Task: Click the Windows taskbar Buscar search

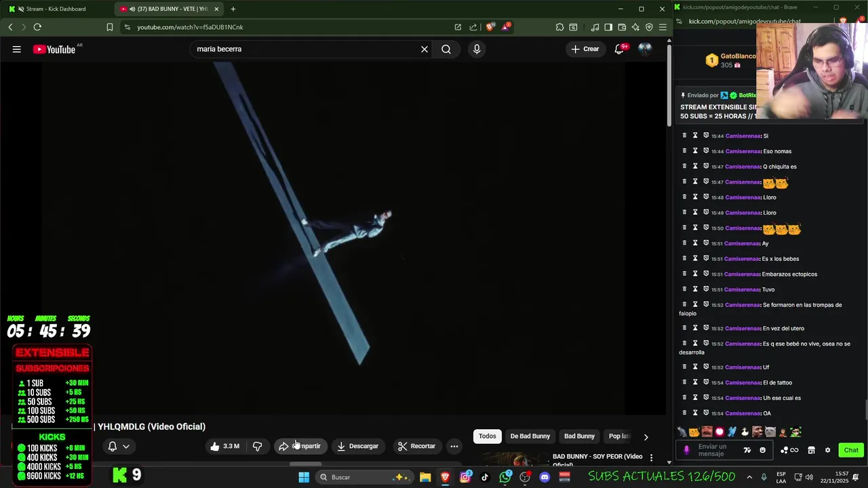Action: pos(365,477)
